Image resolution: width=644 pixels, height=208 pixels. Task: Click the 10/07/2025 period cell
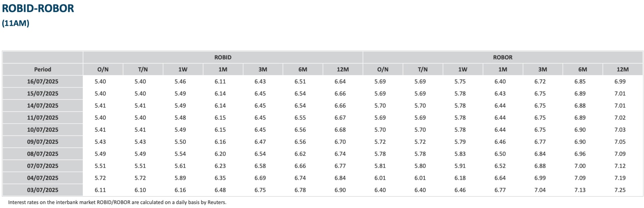tap(43, 130)
